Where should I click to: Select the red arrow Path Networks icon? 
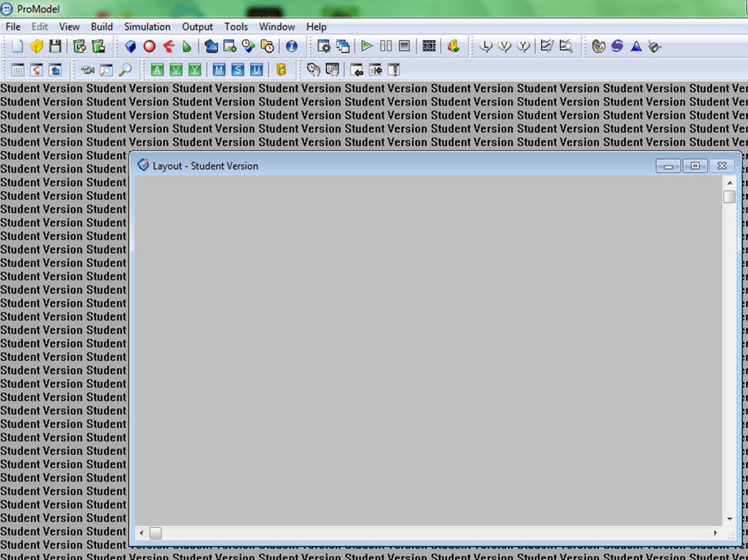169,46
